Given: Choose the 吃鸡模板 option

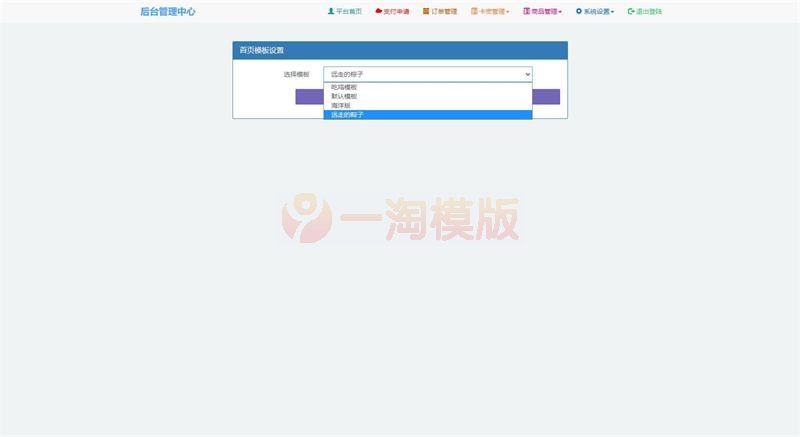Looking at the screenshot, I should 428,87.
